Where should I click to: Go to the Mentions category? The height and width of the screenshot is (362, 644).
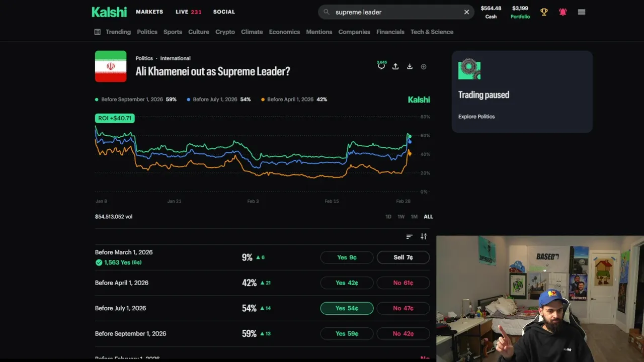319,32
